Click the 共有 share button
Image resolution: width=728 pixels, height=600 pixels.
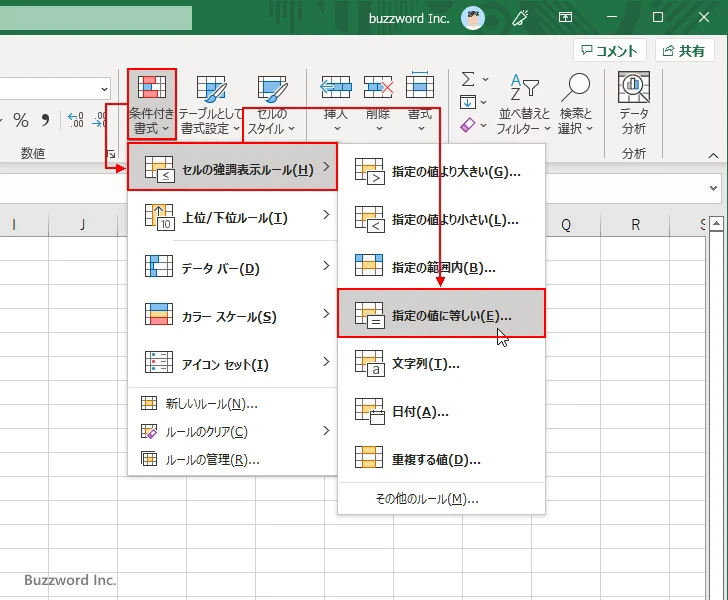tap(684, 50)
